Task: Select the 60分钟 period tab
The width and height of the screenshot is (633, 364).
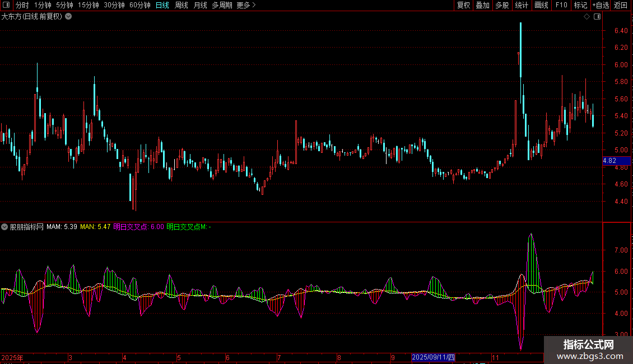Action: tap(139, 5)
